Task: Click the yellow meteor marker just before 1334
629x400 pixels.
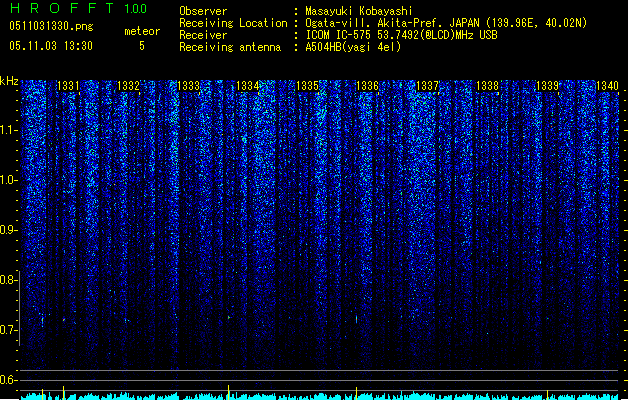Action: coord(229,392)
